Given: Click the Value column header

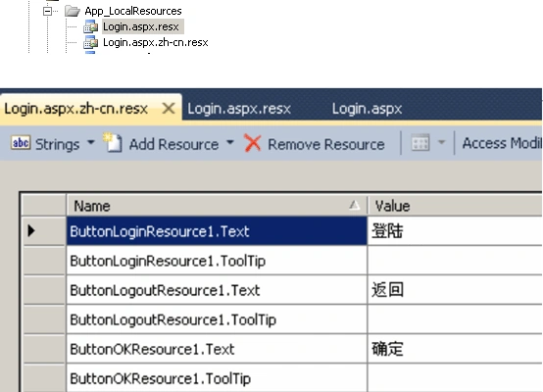Looking at the screenshot, I should click(x=455, y=206).
